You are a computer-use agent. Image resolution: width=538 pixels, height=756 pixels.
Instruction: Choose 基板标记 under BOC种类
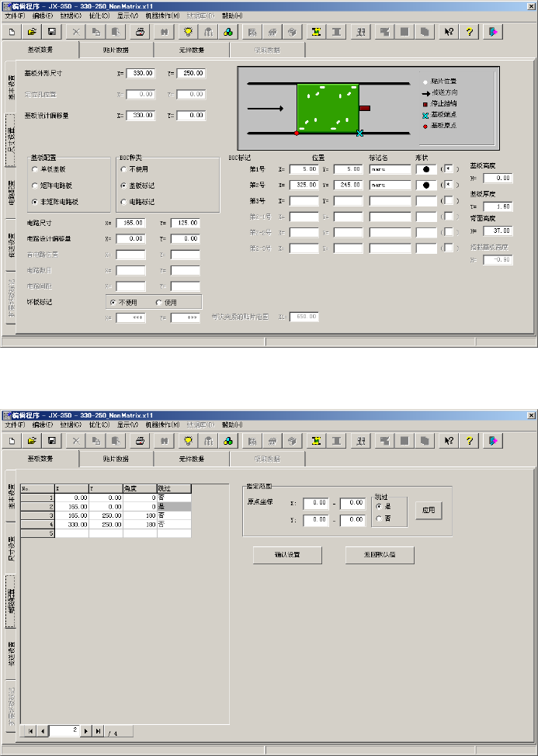[x=124, y=186]
